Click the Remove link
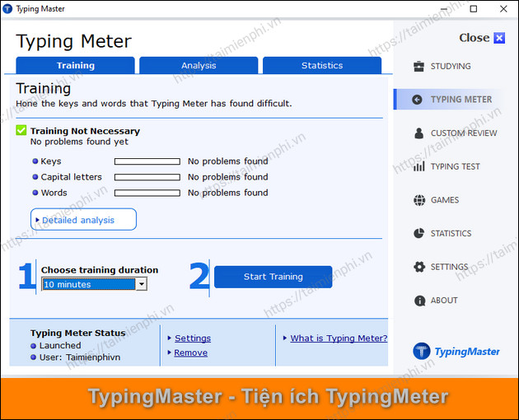 tap(190, 352)
